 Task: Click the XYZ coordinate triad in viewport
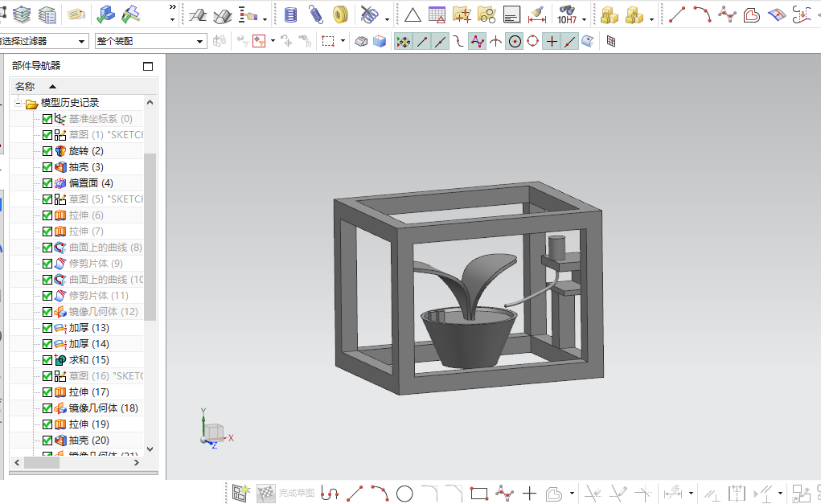[216, 428]
